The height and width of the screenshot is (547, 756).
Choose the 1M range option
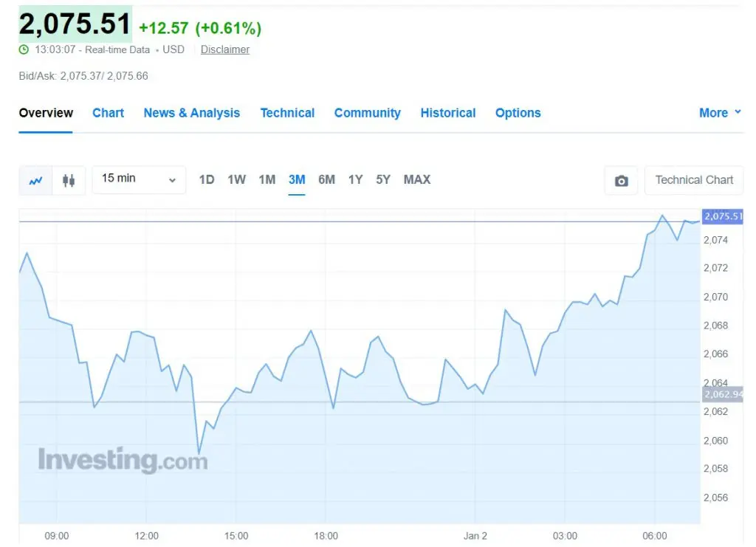coord(267,180)
